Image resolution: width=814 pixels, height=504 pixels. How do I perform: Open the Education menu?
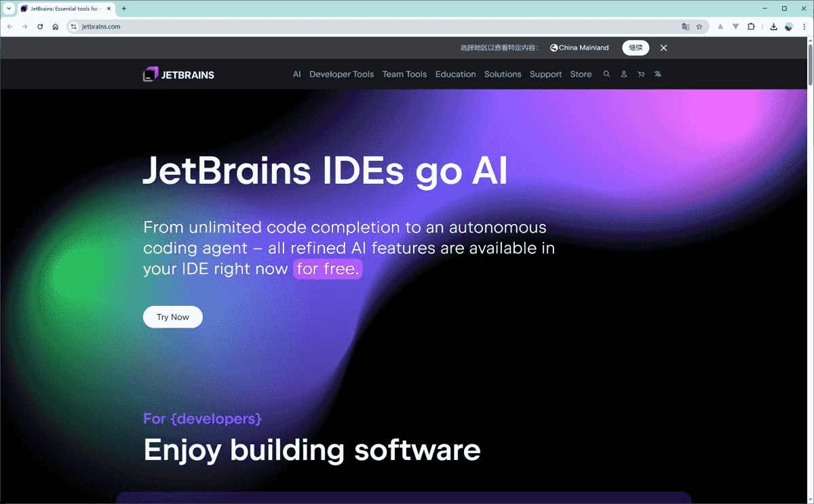tap(455, 74)
